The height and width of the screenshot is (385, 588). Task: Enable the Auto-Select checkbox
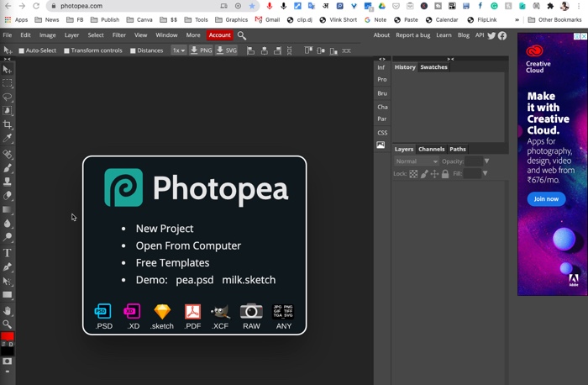21,50
